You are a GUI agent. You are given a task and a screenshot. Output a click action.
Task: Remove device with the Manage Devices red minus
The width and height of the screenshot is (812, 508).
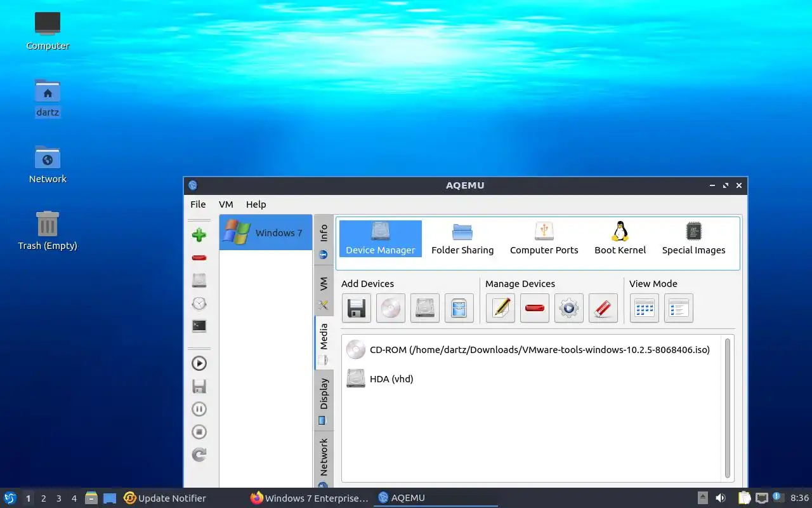coord(534,308)
